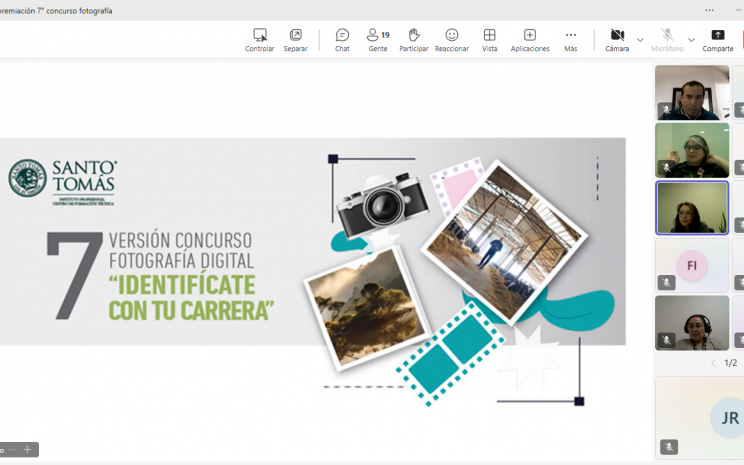Open the Más options menu
The width and height of the screenshot is (744, 465).
click(x=571, y=40)
